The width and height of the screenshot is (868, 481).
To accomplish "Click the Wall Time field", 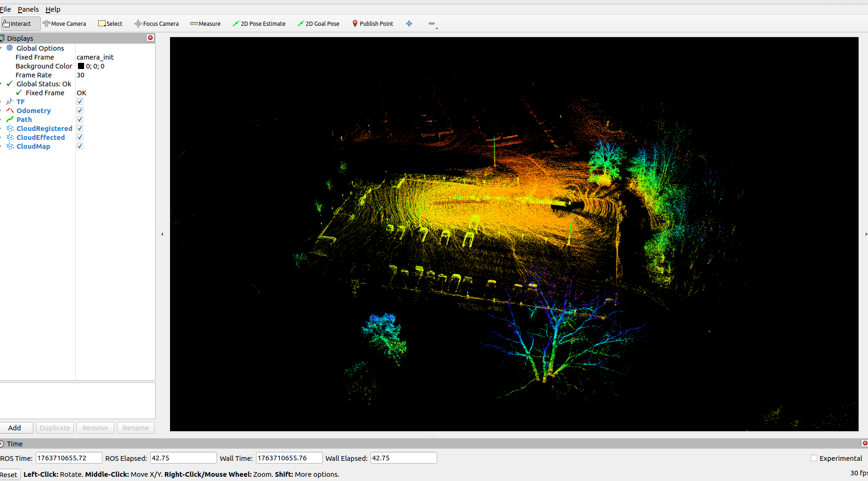I will [x=289, y=458].
